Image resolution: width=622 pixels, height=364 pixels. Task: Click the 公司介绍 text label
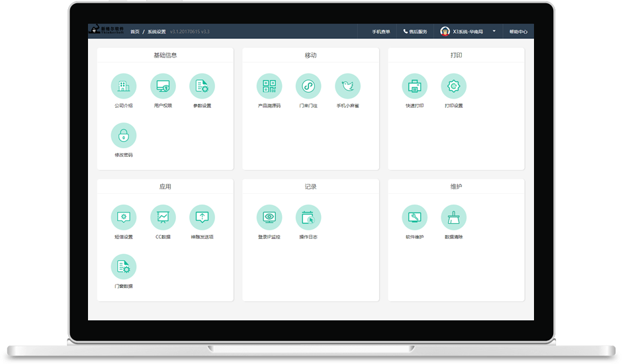coord(123,106)
